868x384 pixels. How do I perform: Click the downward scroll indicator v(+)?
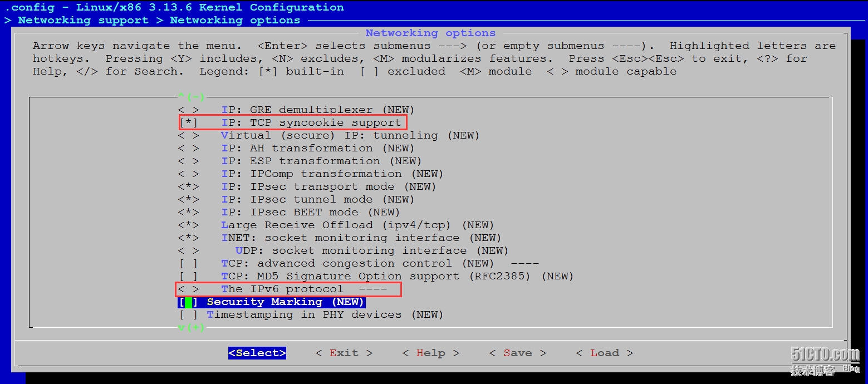pyautogui.click(x=191, y=327)
